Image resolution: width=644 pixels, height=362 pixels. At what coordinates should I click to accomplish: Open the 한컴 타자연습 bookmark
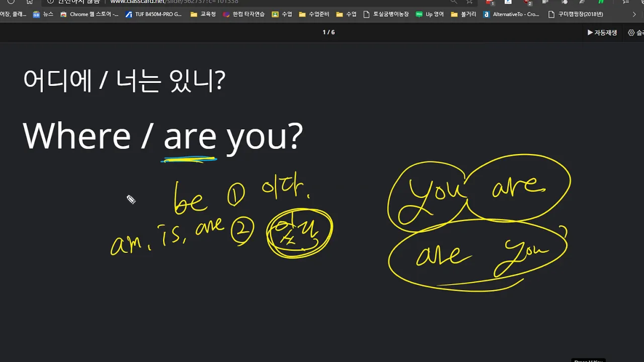(244, 14)
